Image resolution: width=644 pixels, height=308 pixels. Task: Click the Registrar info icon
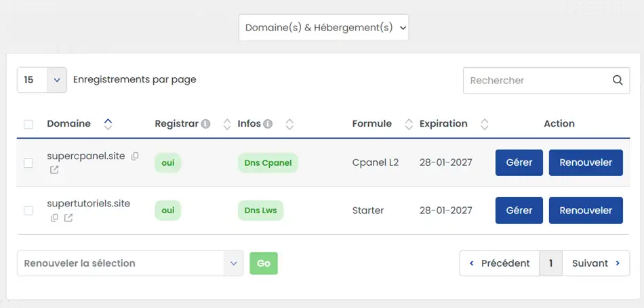click(206, 123)
